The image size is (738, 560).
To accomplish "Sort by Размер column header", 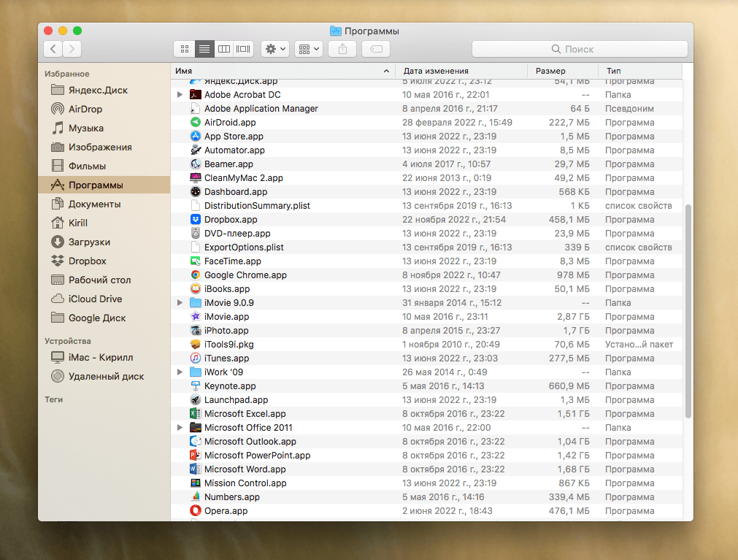I will tap(550, 71).
